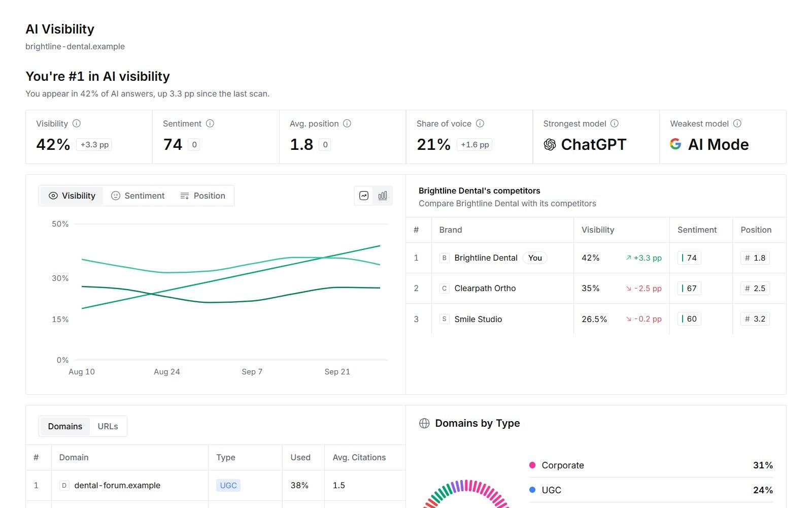Switch chart to line graph view

point(364,196)
